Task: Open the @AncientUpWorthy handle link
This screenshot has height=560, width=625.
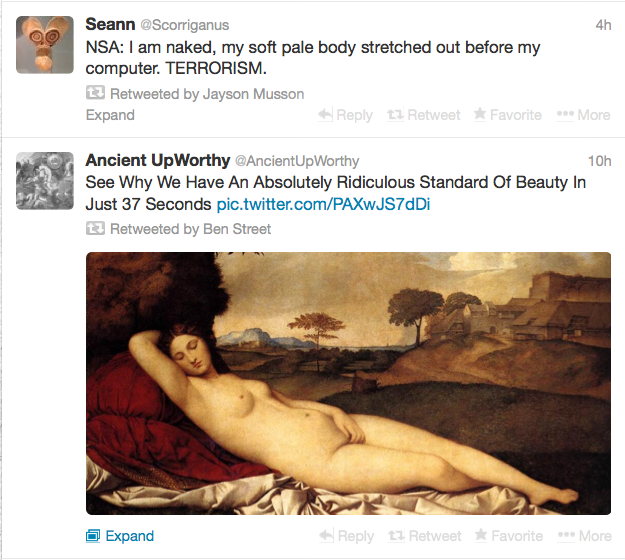Action: pos(296,161)
